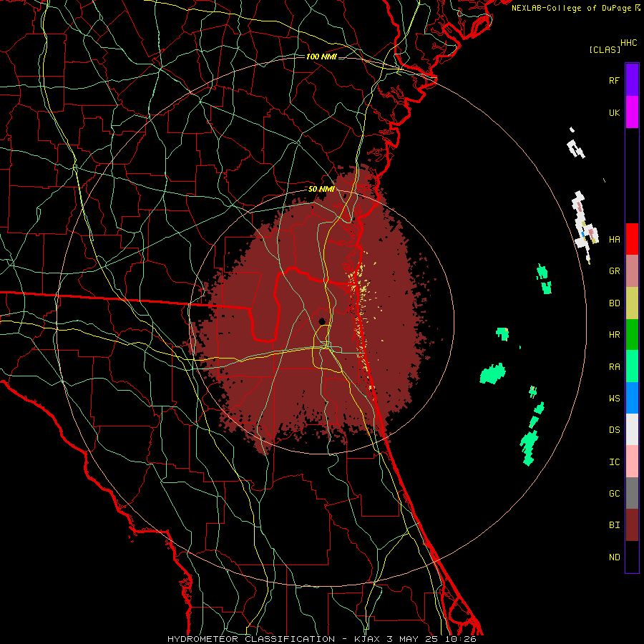Screen dimensions: 644x644
Task: Click the DS white legend swatch
Action: pos(632,429)
